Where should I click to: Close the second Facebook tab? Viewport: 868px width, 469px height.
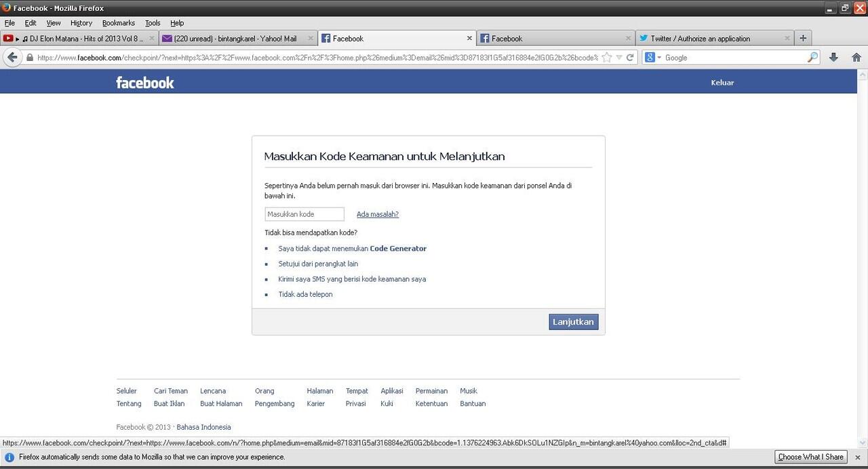(628, 39)
